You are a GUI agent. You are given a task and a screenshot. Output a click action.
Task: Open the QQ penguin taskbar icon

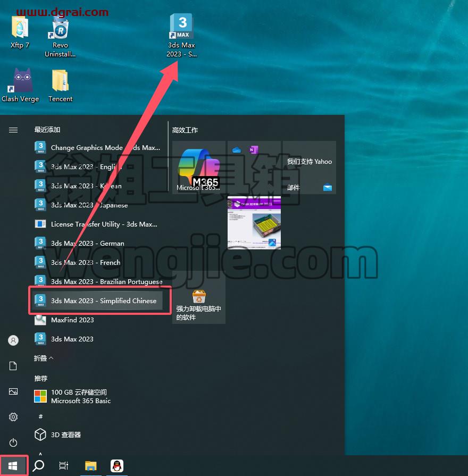(x=117, y=466)
